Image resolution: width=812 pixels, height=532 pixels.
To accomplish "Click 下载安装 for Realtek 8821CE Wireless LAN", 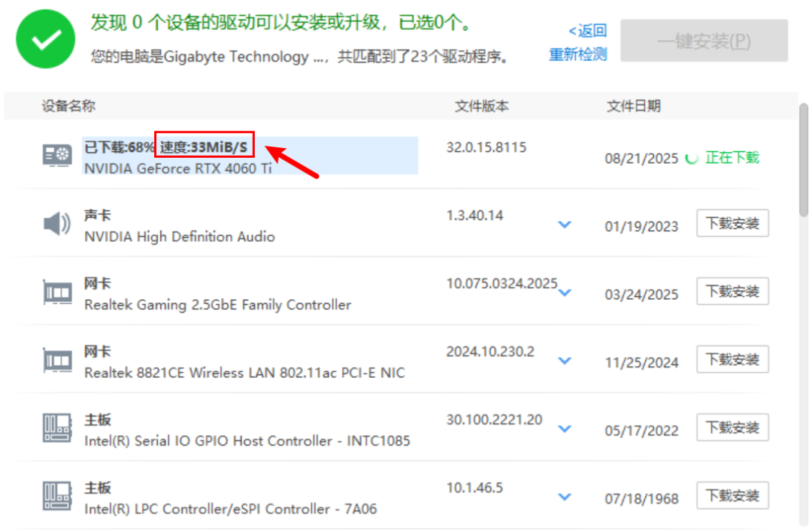I will 733,360.
